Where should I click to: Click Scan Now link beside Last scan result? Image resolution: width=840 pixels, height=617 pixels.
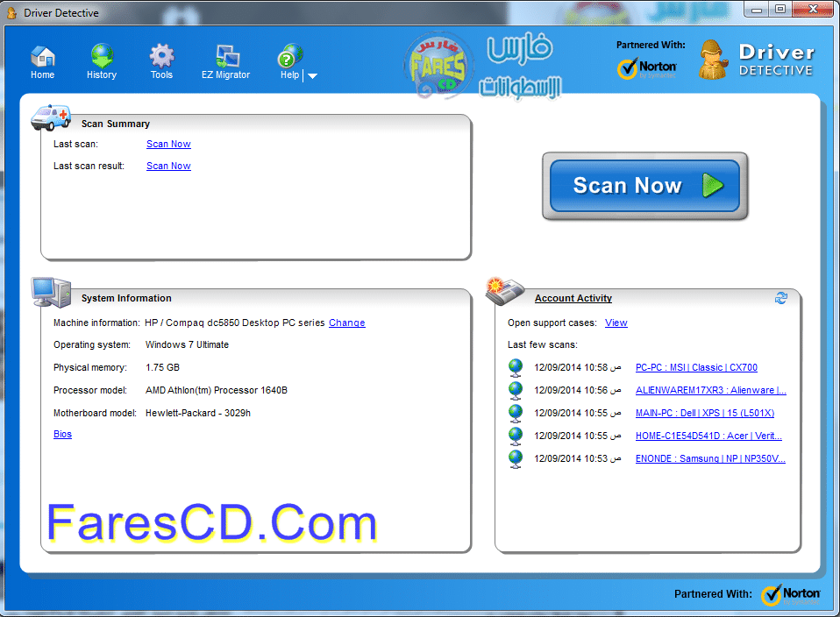pos(168,166)
